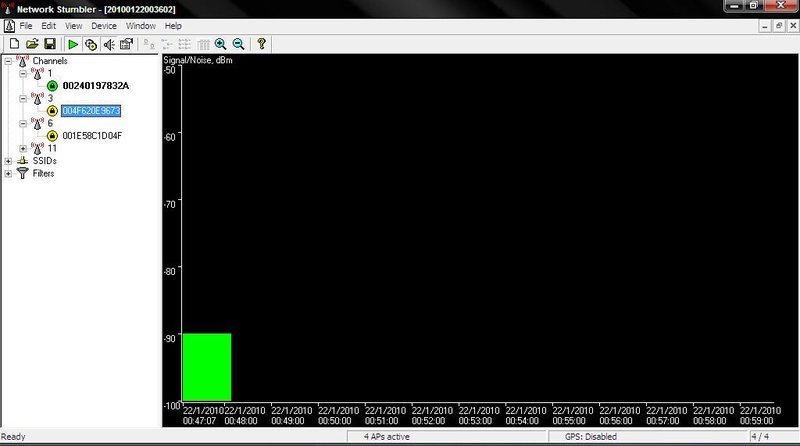The width and height of the screenshot is (800, 446).
Task: Open a file with the folder icon
Action: [32, 44]
